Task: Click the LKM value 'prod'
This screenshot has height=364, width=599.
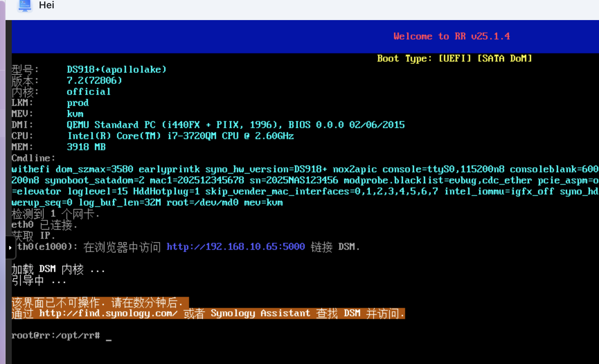Action: [78, 103]
